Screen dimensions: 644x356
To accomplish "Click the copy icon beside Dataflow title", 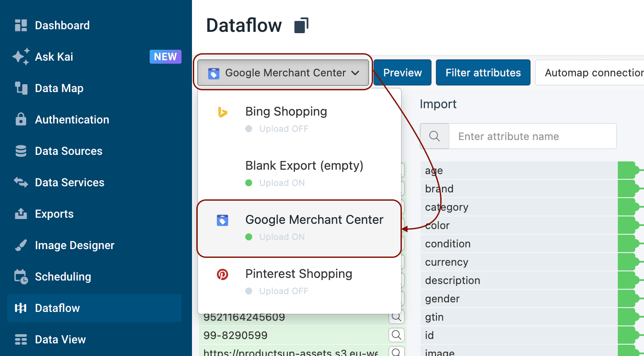I will [x=301, y=25].
